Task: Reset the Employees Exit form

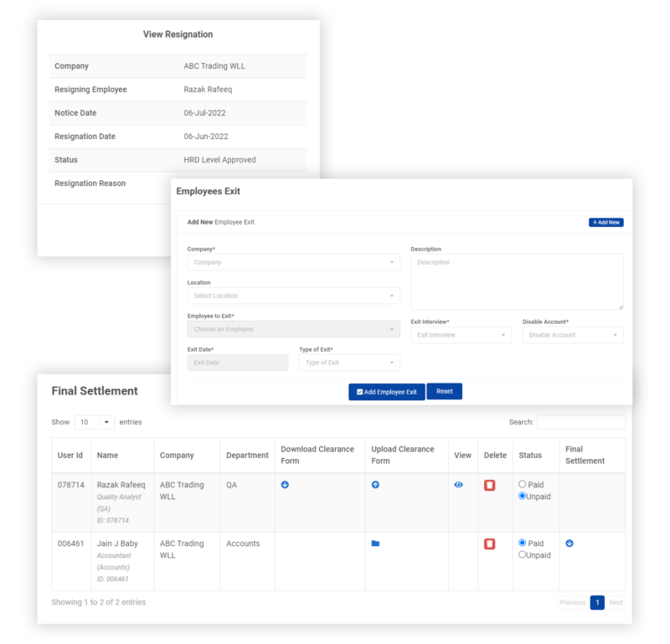Action: pyautogui.click(x=444, y=391)
